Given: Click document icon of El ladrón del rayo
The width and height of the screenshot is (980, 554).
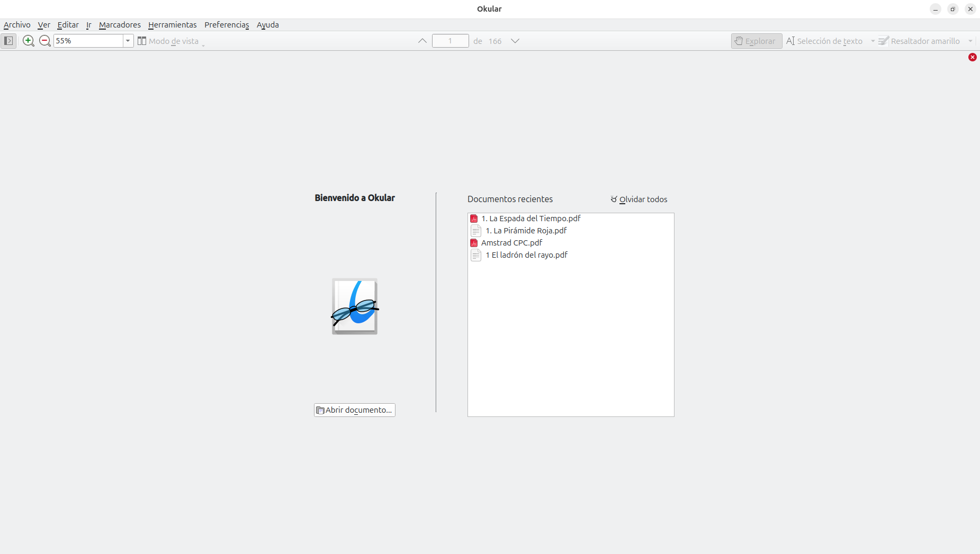Looking at the screenshot, I should point(476,255).
